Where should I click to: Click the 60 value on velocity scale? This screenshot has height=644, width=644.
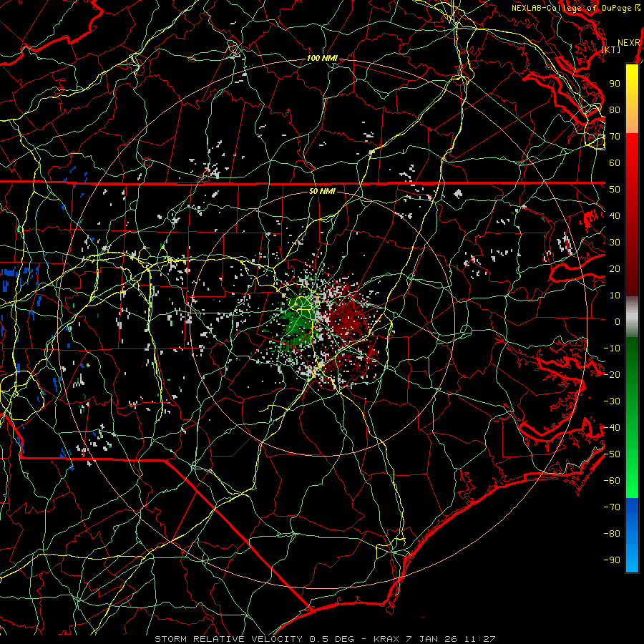(615, 163)
